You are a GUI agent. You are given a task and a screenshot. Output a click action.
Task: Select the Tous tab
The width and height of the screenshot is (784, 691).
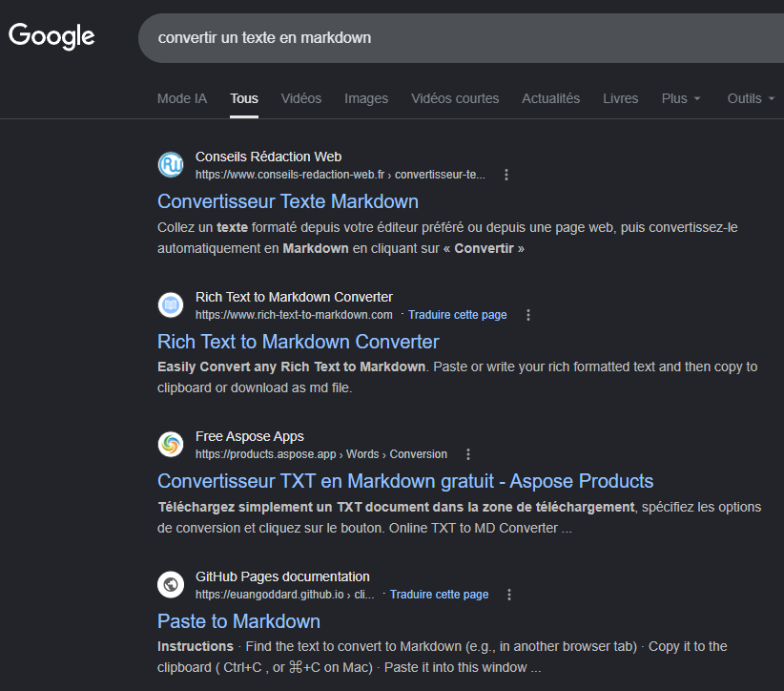click(x=244, y=98)
